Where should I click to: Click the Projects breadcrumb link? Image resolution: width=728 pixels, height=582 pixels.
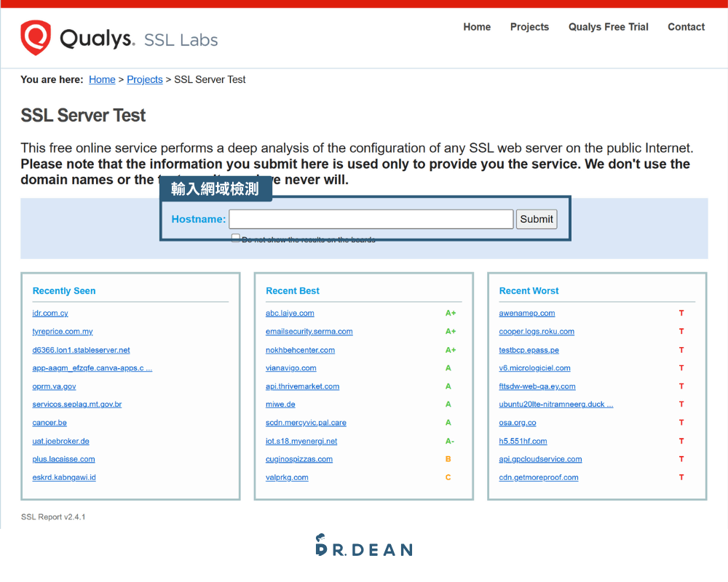pyautogui.click(x=145, y=80)
